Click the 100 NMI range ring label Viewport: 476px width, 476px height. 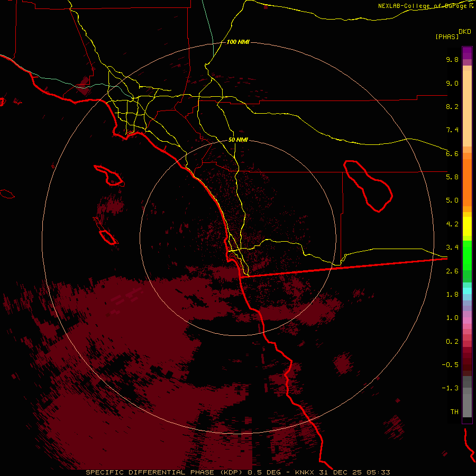pyautogui.click(x=238, y=42)
